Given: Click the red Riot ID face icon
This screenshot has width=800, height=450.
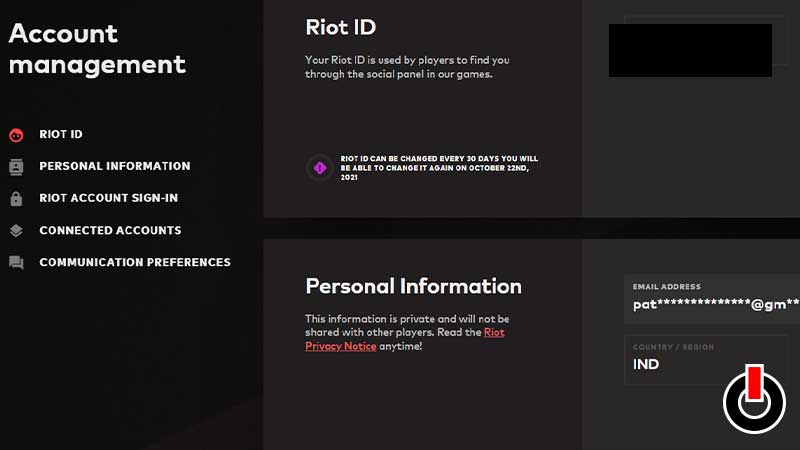Looking at the screenshot, I should coord(16,135).
